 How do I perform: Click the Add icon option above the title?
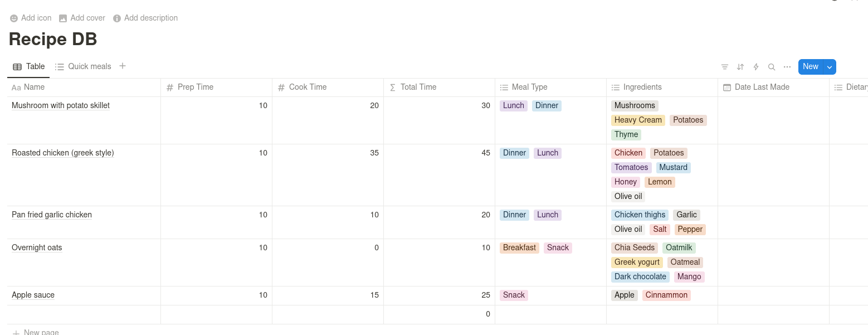coord(31,18)
